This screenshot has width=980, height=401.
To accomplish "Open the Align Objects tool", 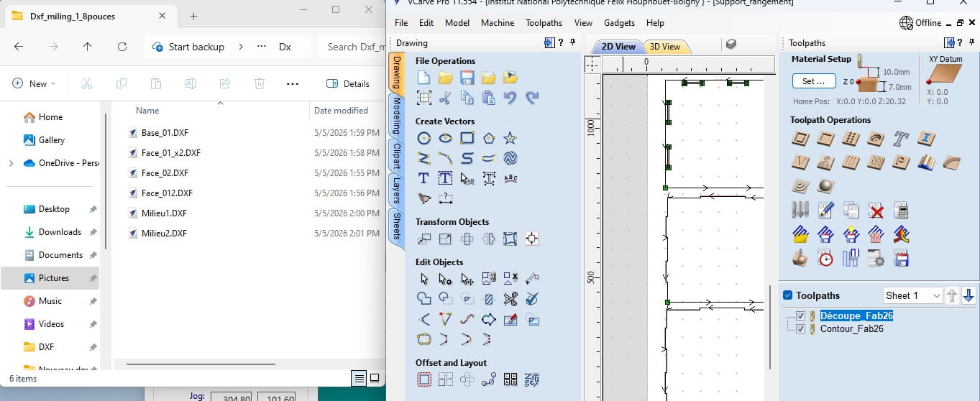I will pos(532,239).
